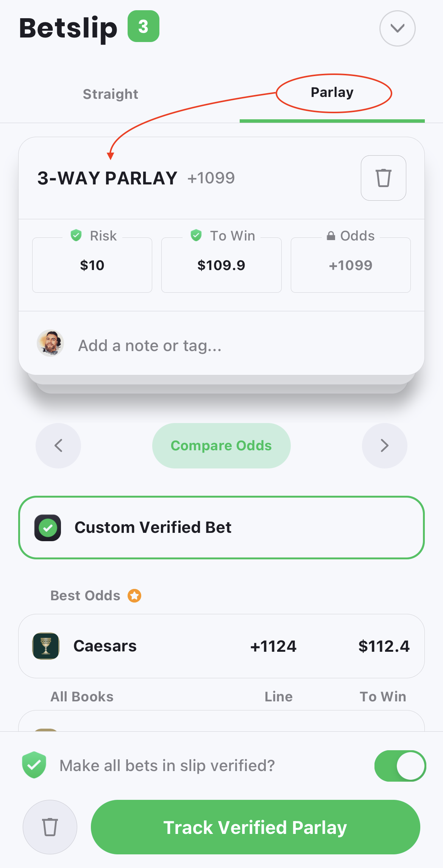Clear entire betslip using bottom trash button
This screenshot has height=868, width=443.
coord(50,827)
